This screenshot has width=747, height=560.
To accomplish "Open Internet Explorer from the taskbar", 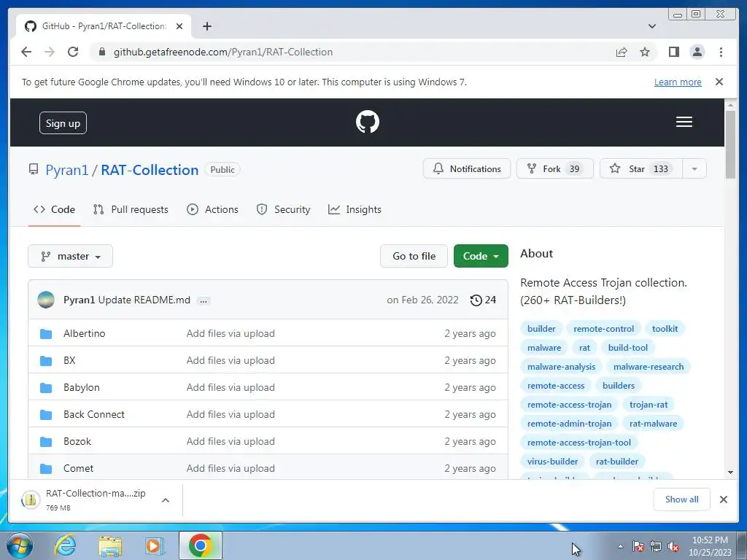I will pyautogui.click(x=65, y=545).
